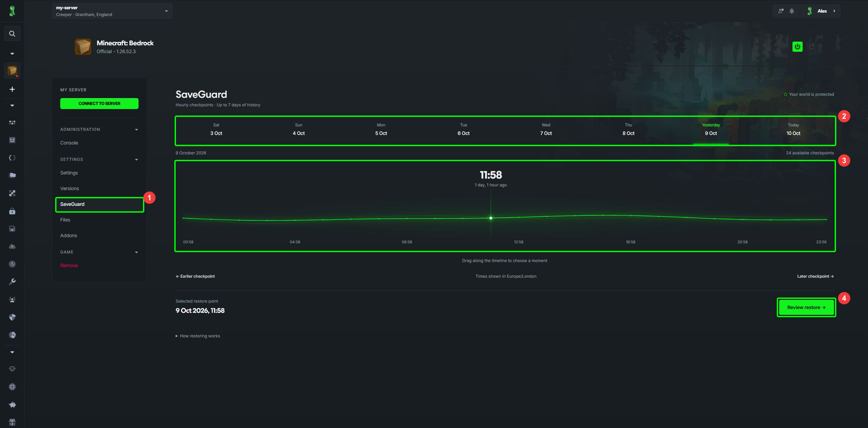This screenshot has width=868, height=428.
Task: Click the gift box icon in sidebar
Action: click(12, 422)
